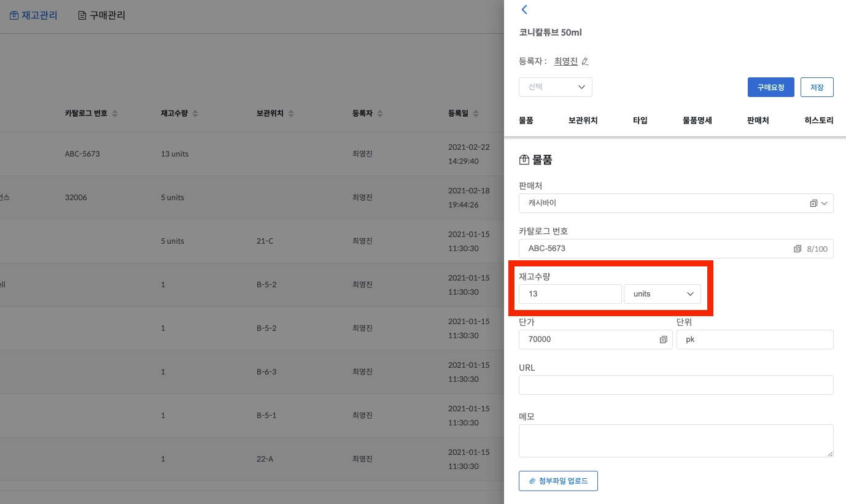The height and width of the screenshot is (504, 846).
Task: Copy the catalog number ABC-5673 icon
Action: point(797,249)
